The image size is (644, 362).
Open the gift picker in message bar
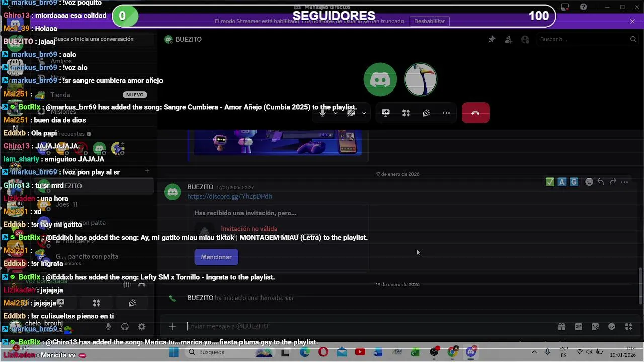point(561,327)
